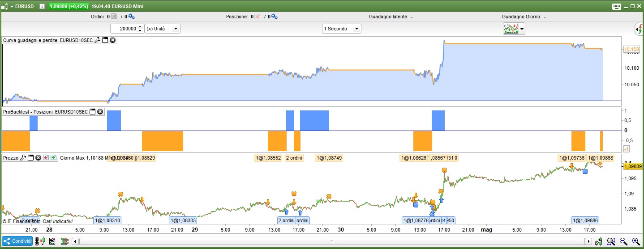The height and width of the screenshot is (249, 644).
Task: Click the 1@1,09736 order label
Action: 571,158
